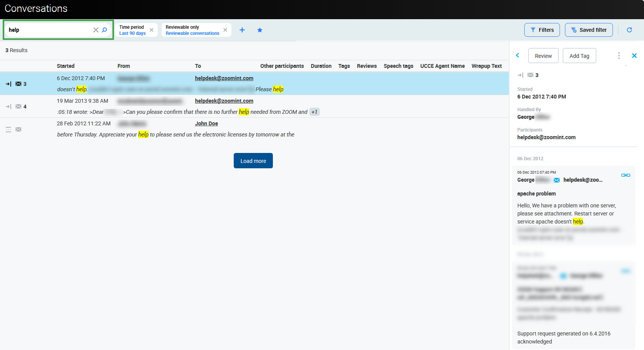The width and height of the screenshot is (644, 350).
Task: Click the star icon to save filter
Action: point(260,30)
